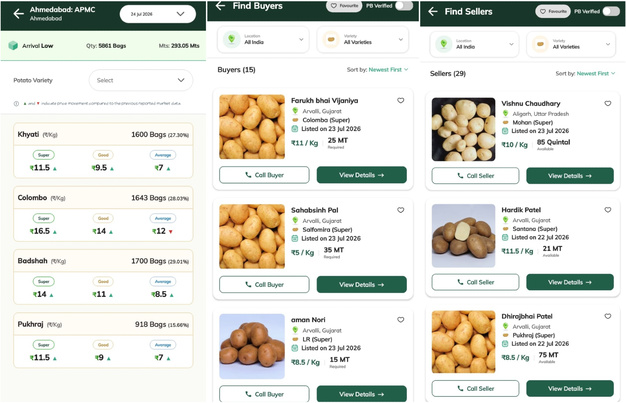Toggle PB Verified switch in Find Buyers
Image resolution: width=626 pixels, height=403 pixels.
(404, 6)
